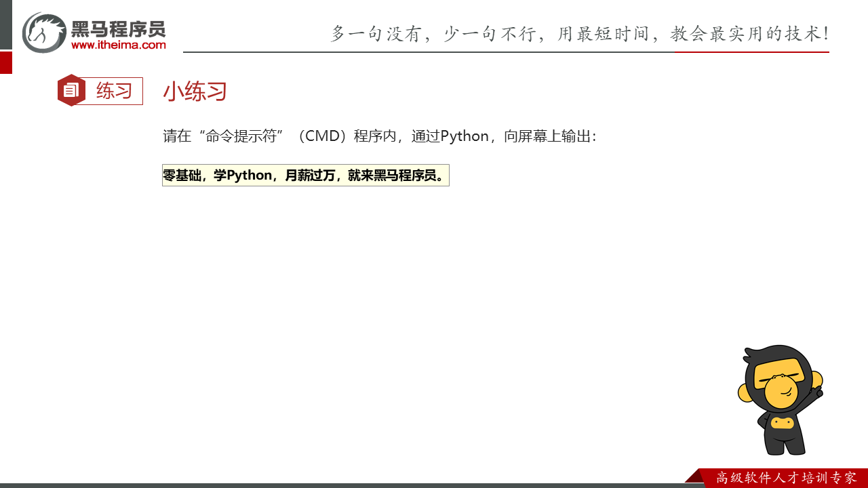Click the monkey mascot's yellow belly patch
The image size is (868, 488).
click(783, 423)
